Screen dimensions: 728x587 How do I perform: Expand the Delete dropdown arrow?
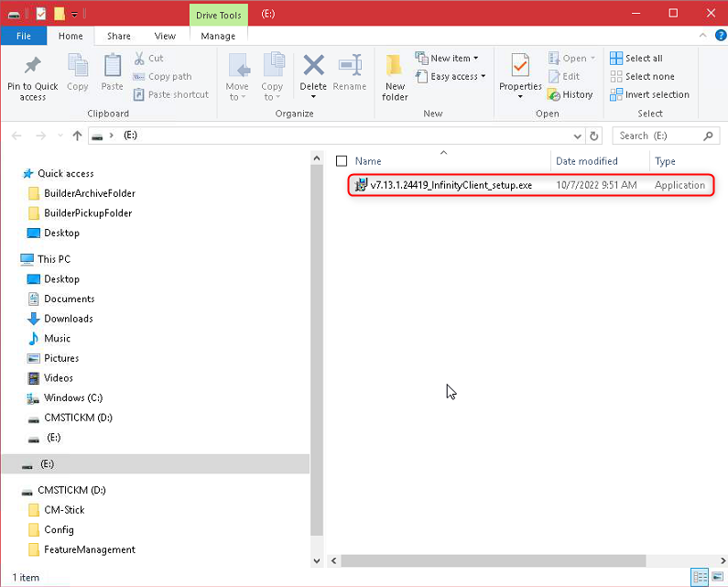[313, 96]
